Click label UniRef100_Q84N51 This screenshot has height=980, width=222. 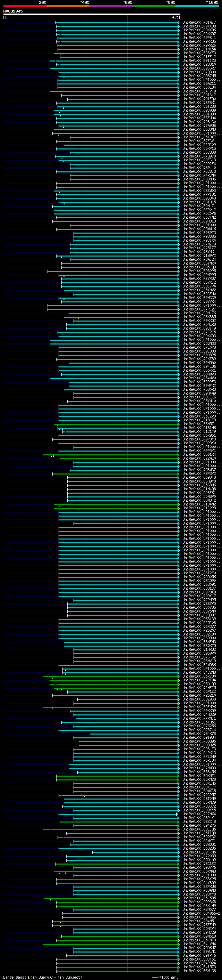click(199, 921)
